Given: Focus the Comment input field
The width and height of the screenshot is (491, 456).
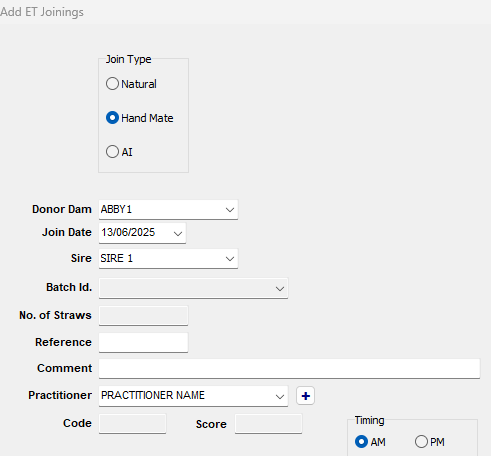Looking at the screenshot, I should pos(289,369).
